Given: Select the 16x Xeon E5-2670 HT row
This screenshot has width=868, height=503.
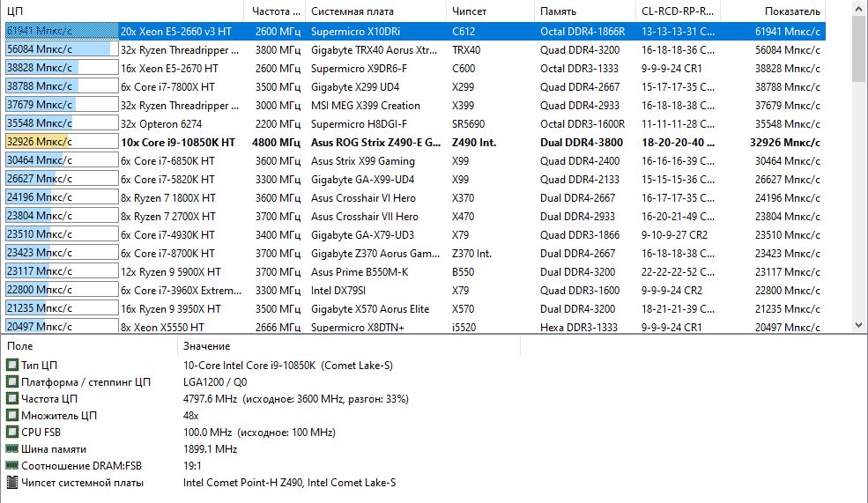Looking at the screenshot, I should click(415, 69).
